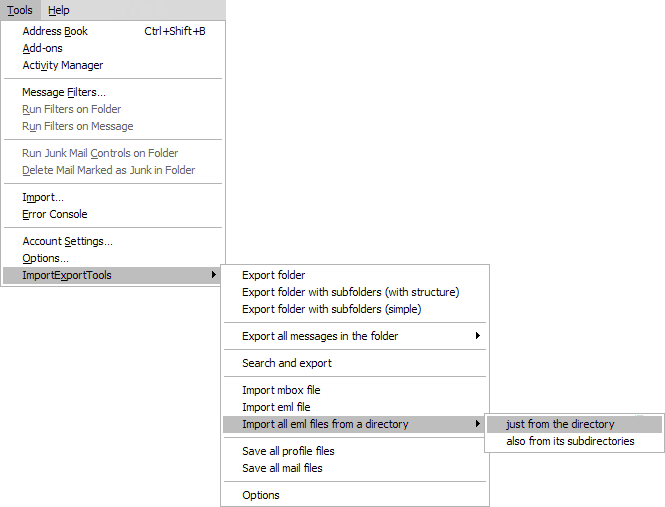Expand Import all eml files from a directory
This screenshot has width=665, height=507.
pyautogui.click(x=355, y=424)
